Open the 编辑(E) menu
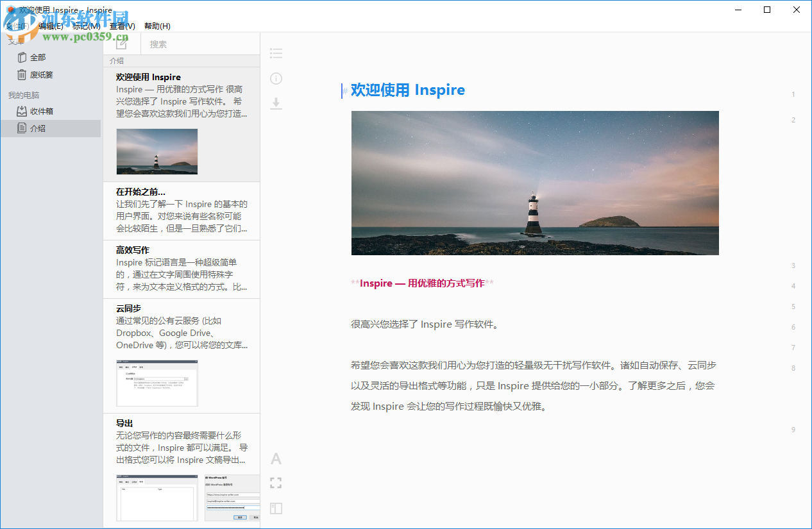The image size is (812, 529). click(51, 26)
